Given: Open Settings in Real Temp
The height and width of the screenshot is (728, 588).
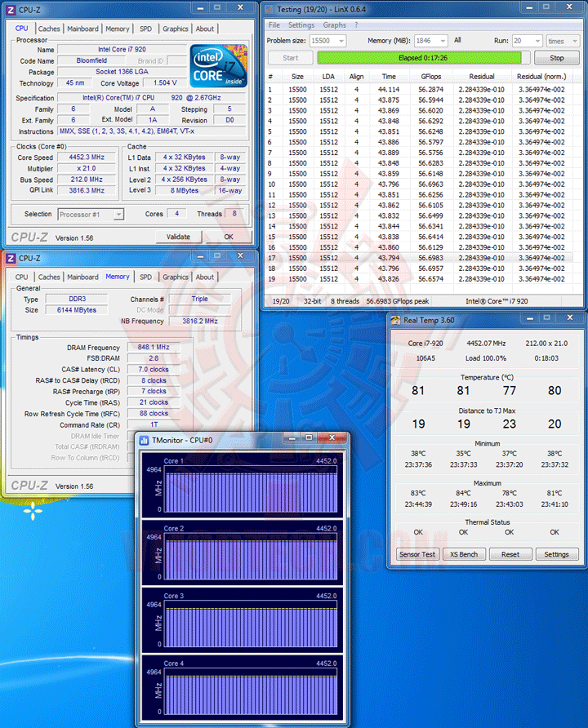Looking at the screenshot, I should (x=556, y=554).
